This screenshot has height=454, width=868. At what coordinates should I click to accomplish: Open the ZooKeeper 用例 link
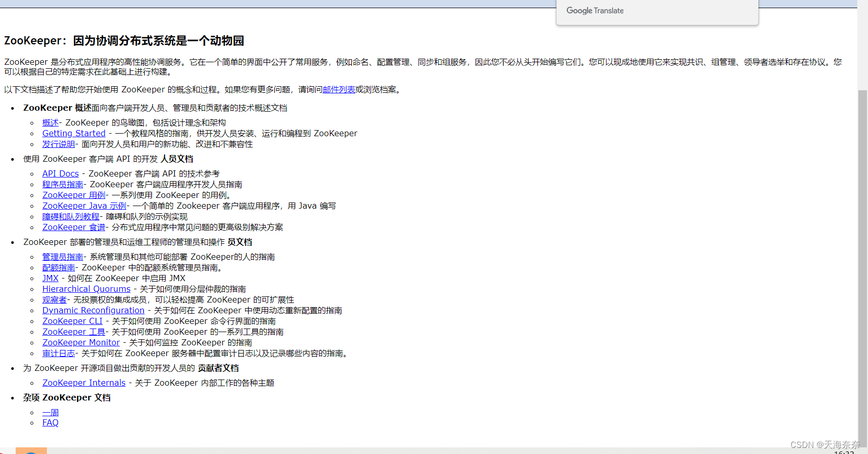(74, 195)
